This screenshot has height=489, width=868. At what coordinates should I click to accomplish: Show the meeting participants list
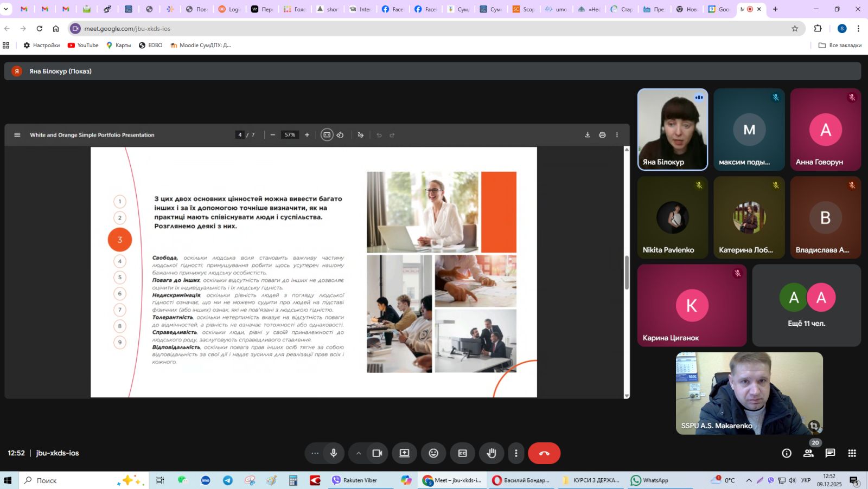tap(808, 453)
